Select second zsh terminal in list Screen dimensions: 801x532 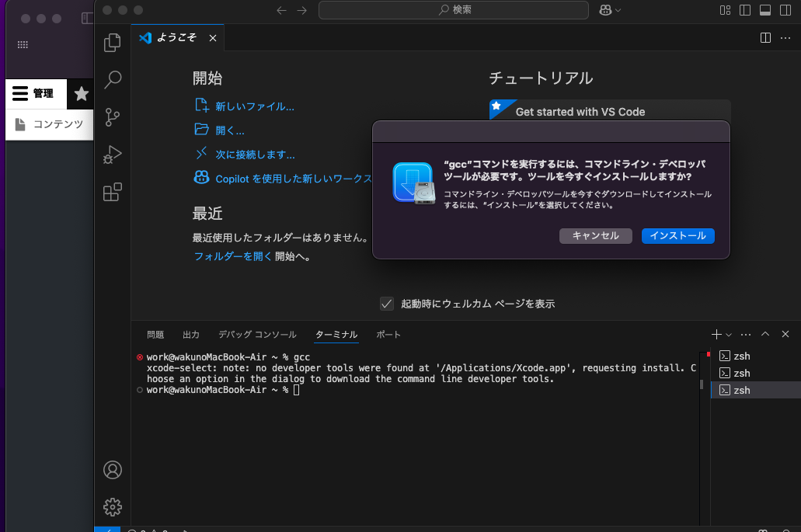click(x=756, y=374)
